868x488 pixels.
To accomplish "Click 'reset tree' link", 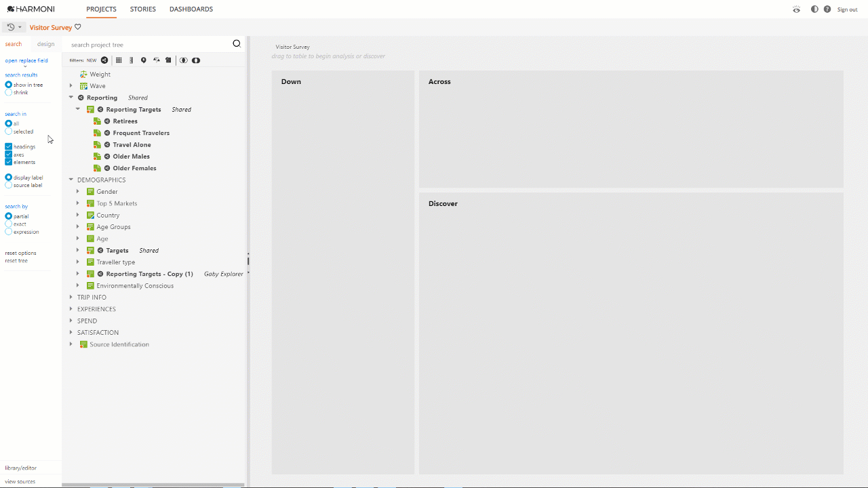I will pos(16,261).
